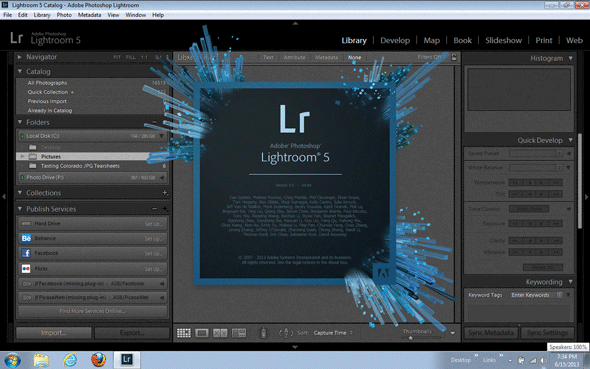590x369 pixels.
Task: Select Grid view icon in toolbar
Action: [184, 333]
